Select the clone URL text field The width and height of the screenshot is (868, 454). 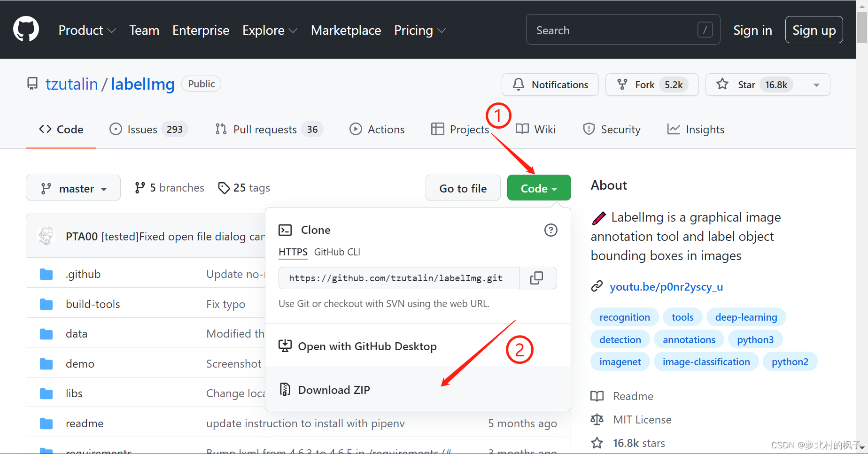(x=399, y=278)
